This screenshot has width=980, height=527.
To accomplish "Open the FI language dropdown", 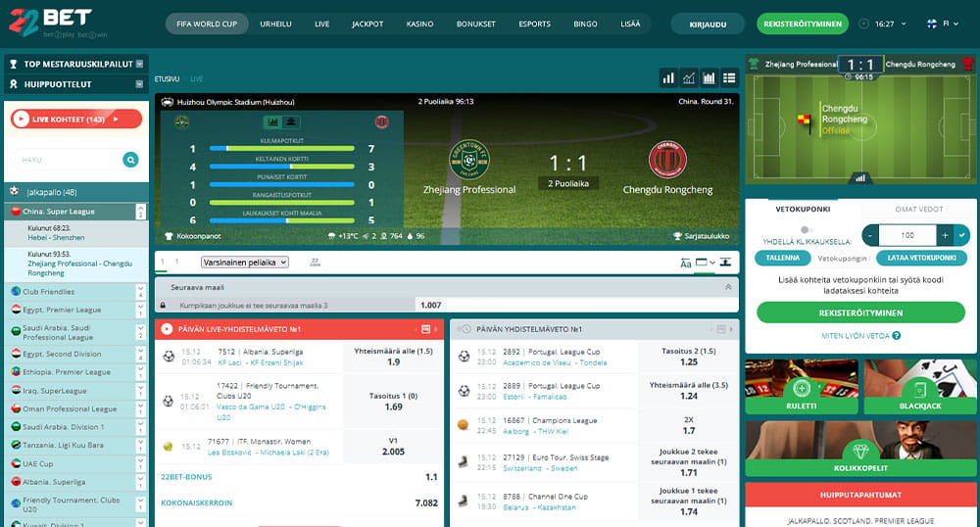I will point(951,24).
